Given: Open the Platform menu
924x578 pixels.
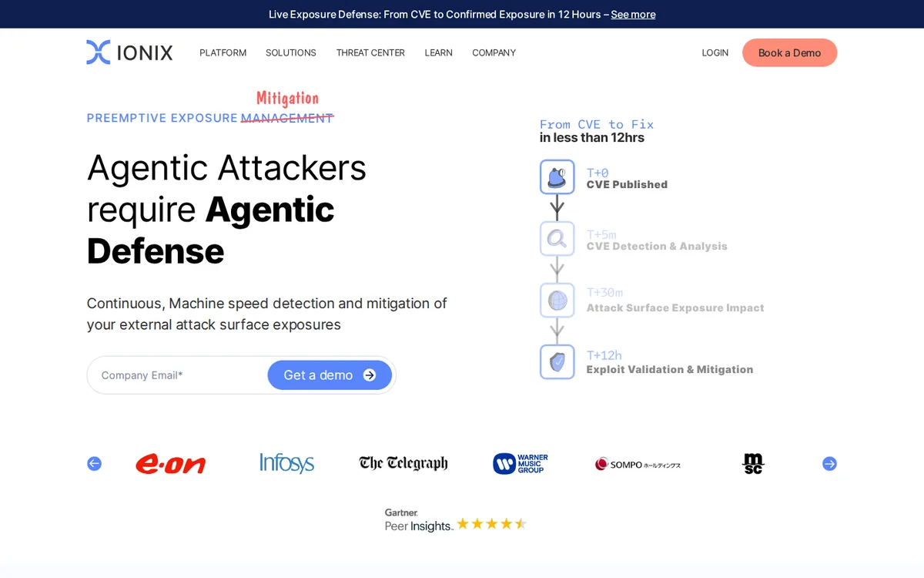Looking at the screenshot, I should click(223, 52).
